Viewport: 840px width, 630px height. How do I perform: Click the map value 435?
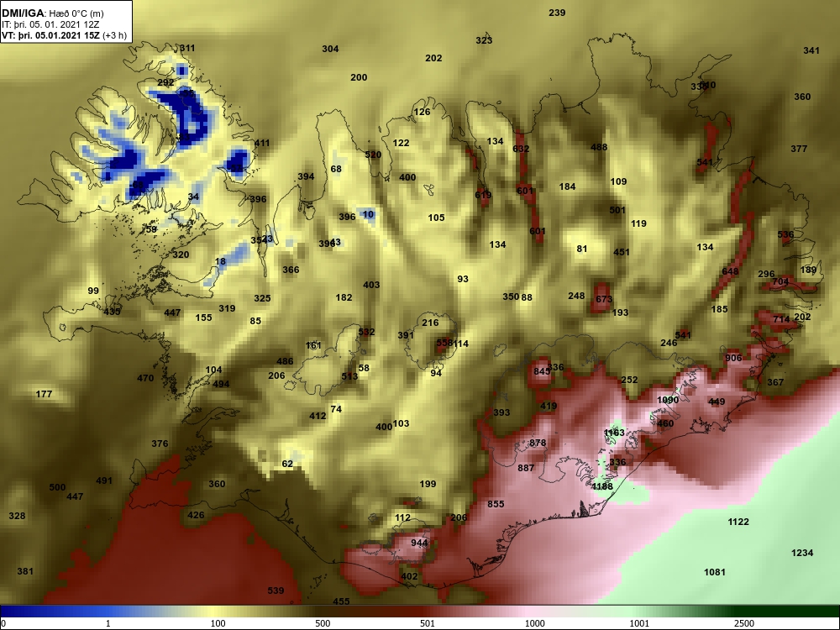click(112, 312)
